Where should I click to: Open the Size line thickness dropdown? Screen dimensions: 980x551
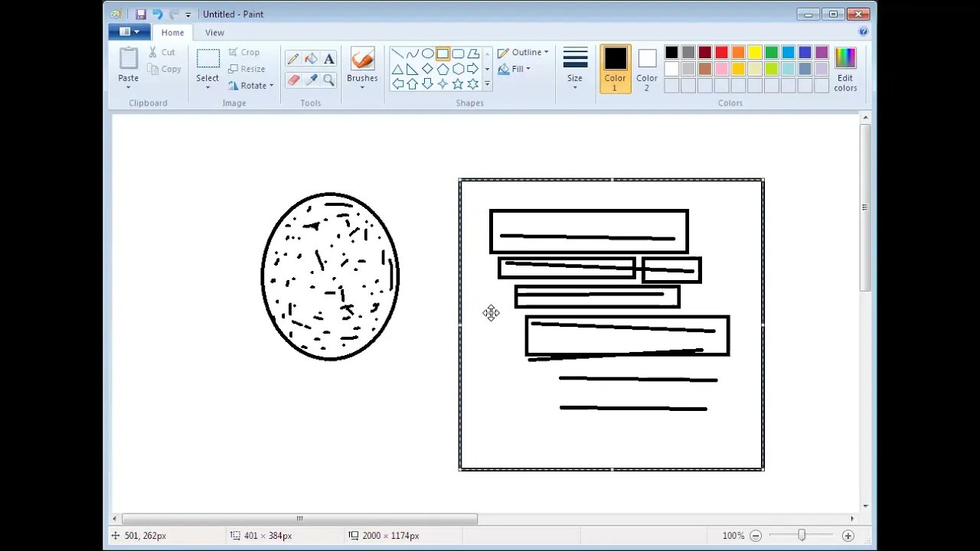[x=575, y=69]
